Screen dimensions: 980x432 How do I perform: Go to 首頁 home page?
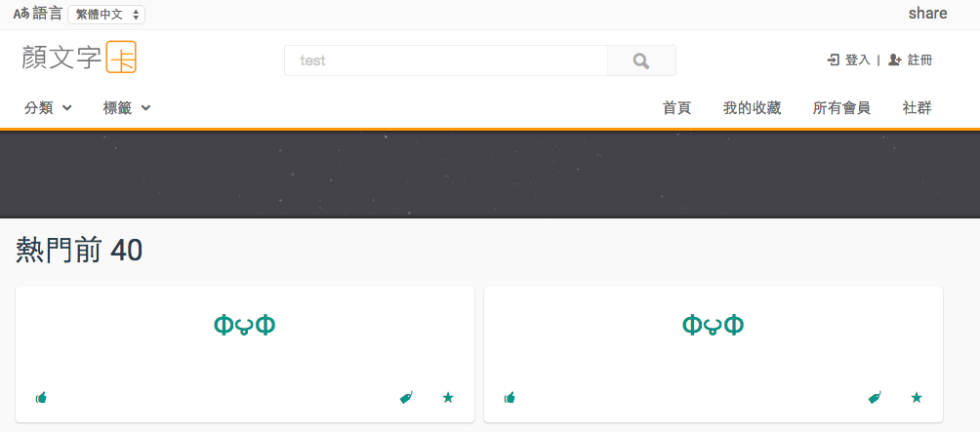[x=676, y=108]
